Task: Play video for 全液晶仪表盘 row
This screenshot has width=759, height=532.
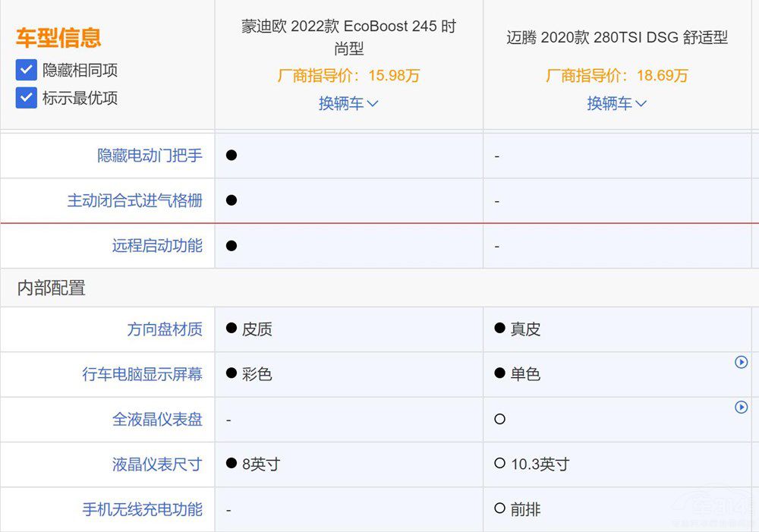Action: pyautogui.click(x=742, y=408)
